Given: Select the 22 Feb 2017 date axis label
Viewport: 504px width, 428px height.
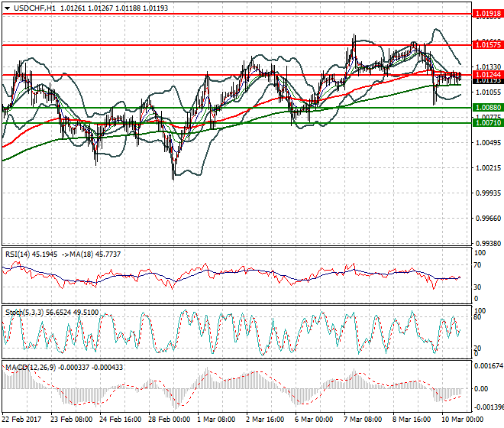Looking at the screenshot, I should coord(22,420).
